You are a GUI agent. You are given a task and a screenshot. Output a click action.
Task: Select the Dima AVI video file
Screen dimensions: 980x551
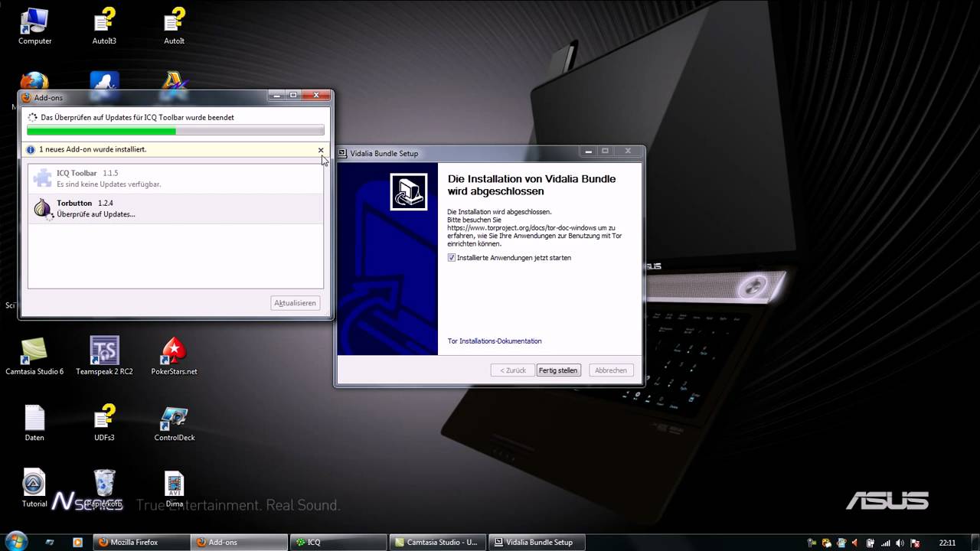coord(175,488)
